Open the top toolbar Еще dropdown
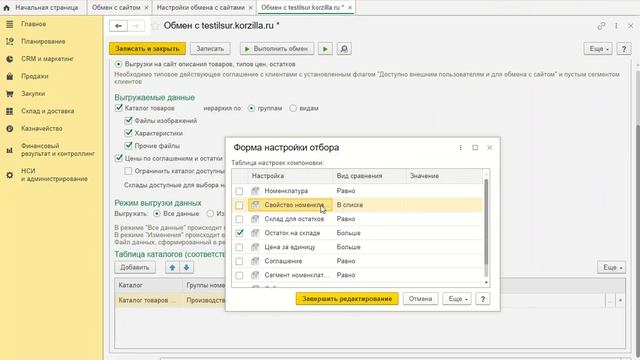640x360 pixels. 598,49
